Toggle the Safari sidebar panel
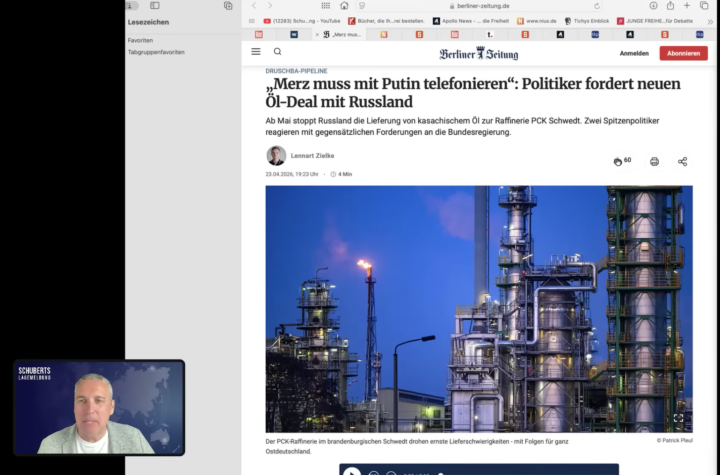 tap(155, 6)
